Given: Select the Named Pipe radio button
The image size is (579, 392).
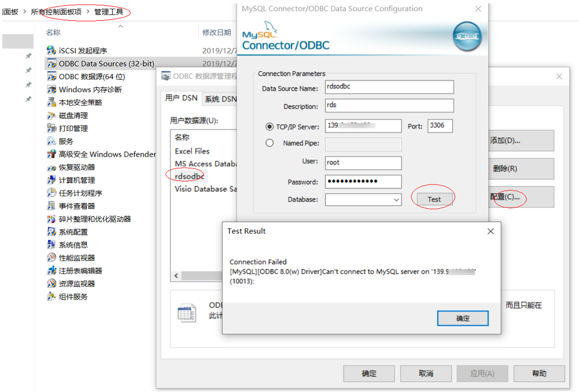Looking at the screenshot, I should pos(270,143).
